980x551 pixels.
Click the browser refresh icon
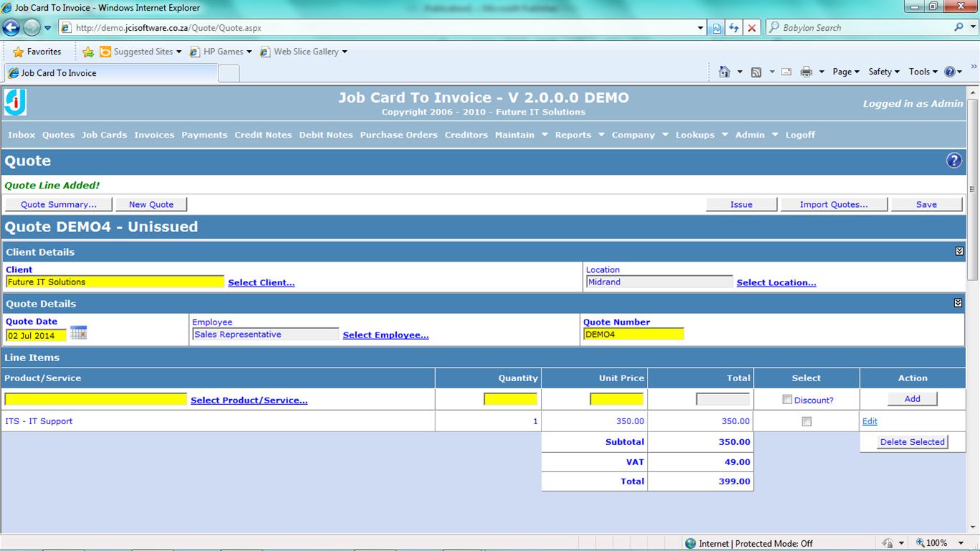pos(734,28)
